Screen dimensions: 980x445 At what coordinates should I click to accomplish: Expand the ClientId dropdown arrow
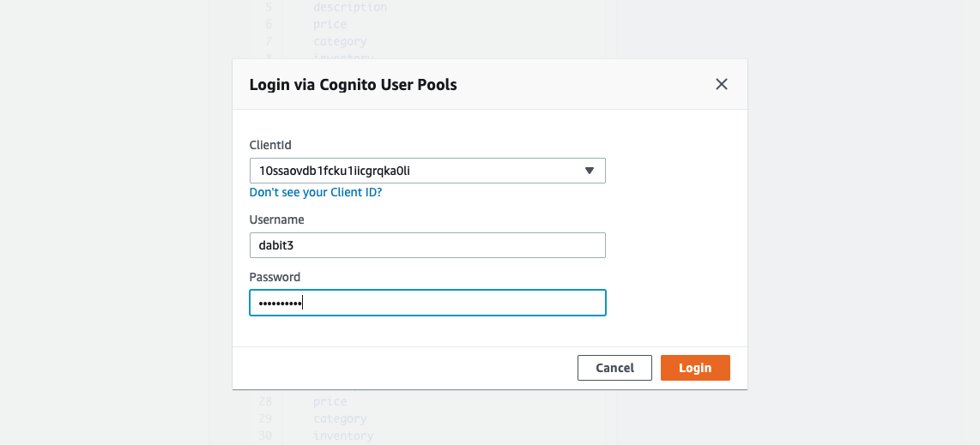click(x=590, y=171)
